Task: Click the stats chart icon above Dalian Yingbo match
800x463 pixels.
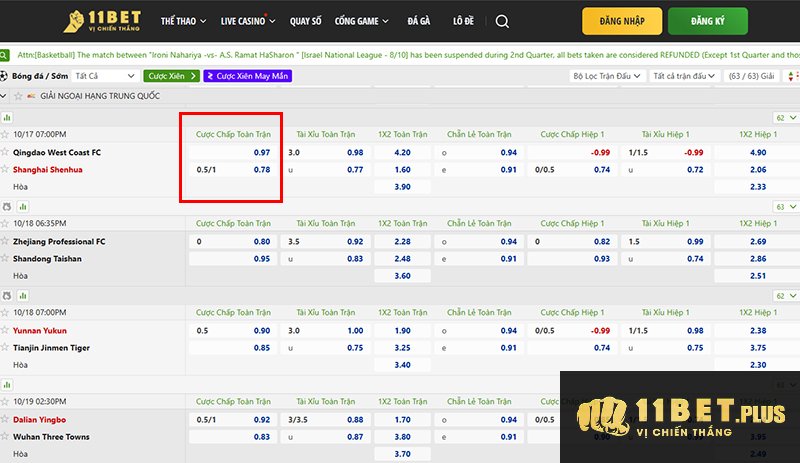Action: 7,385
